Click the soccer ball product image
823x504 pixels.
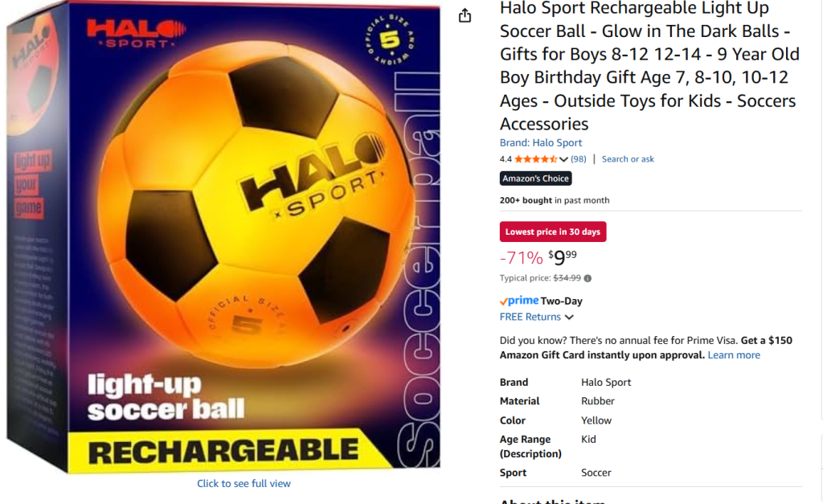pos(223,236)
